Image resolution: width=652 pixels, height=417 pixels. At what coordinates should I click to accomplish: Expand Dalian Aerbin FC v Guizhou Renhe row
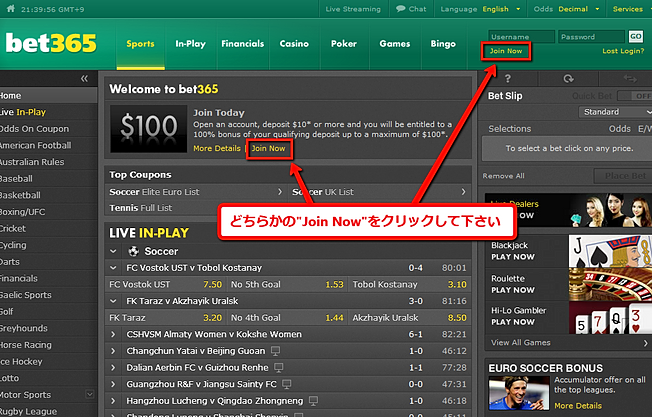coord(113,368)
